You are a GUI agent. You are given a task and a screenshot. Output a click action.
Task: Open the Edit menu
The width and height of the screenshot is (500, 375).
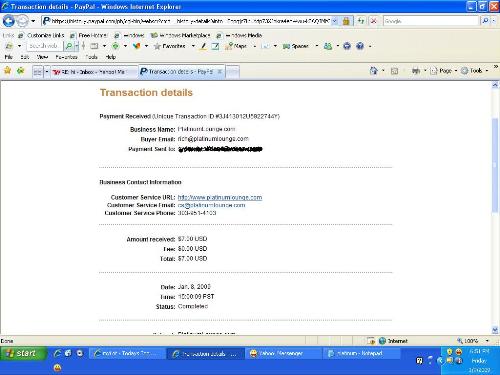click(x=25, y=57)
